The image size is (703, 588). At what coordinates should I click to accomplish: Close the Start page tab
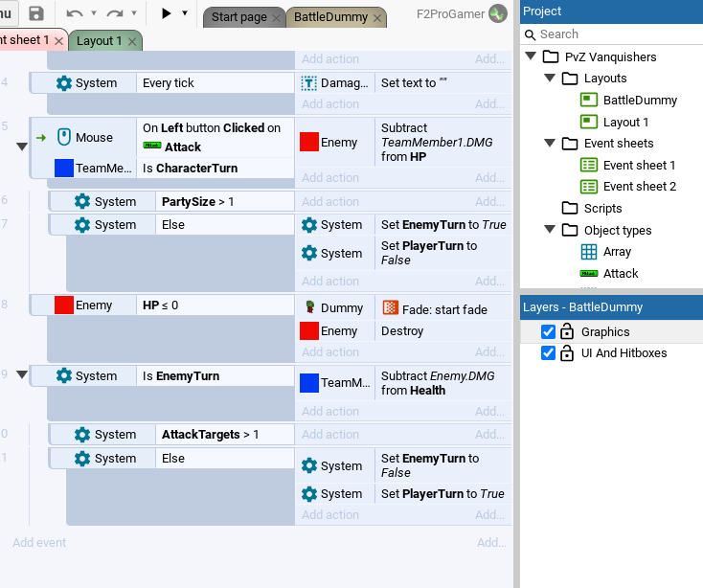coord(276,18)
